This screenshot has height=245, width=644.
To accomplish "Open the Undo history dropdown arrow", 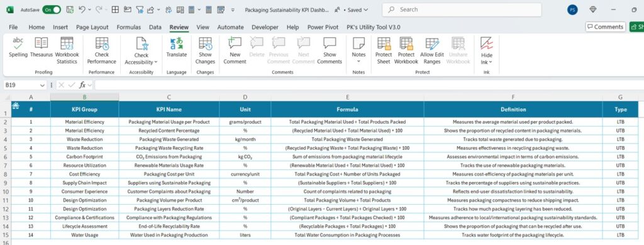I will 89,9.
